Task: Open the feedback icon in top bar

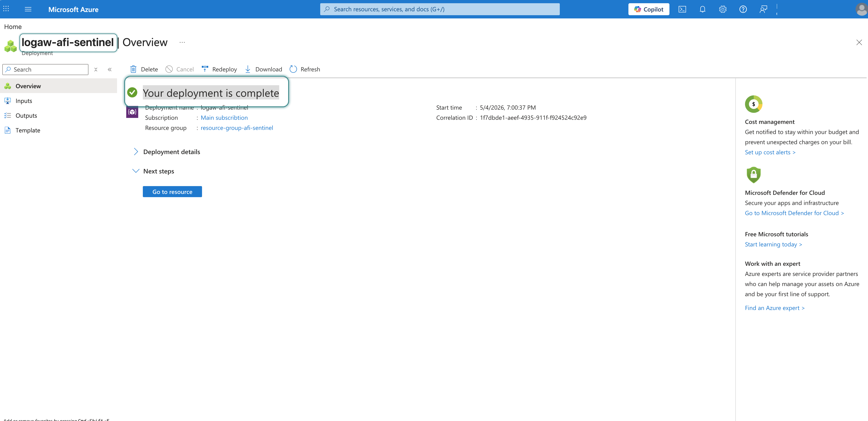Action: coord(763,9)
